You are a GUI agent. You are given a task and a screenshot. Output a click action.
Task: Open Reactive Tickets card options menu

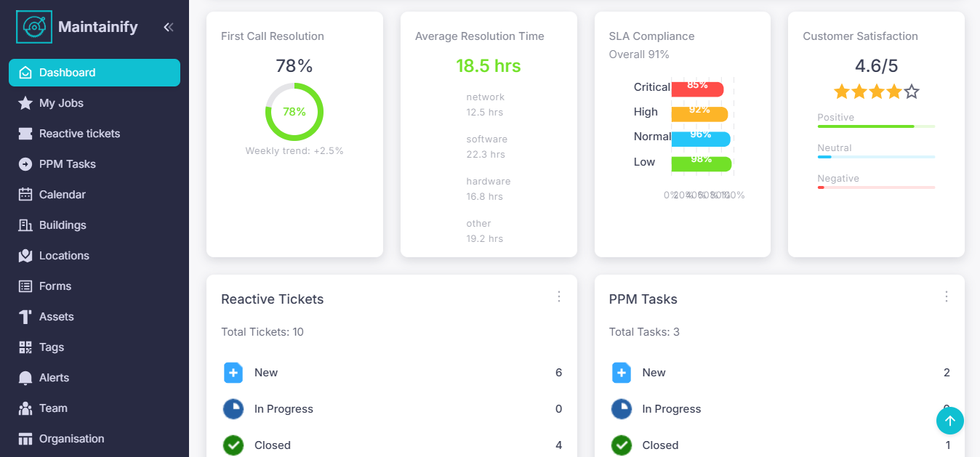pyautogui.click(x=559, y=296)
